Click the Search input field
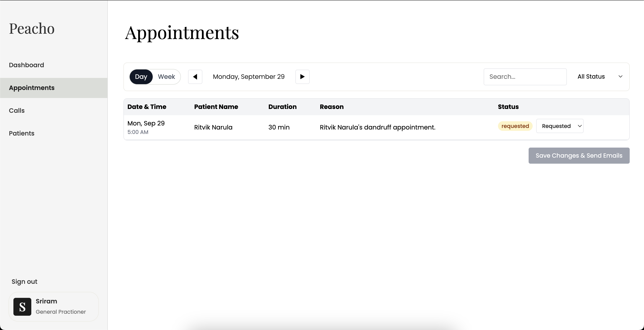The image size is (644, 330). click(x=525, y=77)
